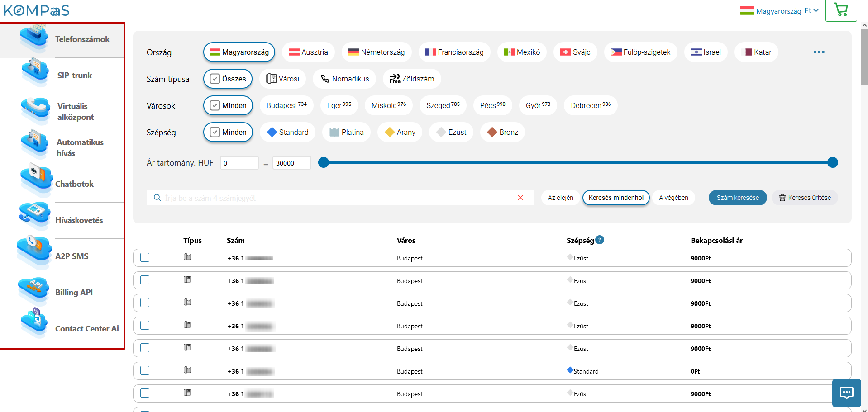This screenshot has width=868, height=412.
Task: Tick the first Budapest number row checkbox
Action: tap(145, 257)
